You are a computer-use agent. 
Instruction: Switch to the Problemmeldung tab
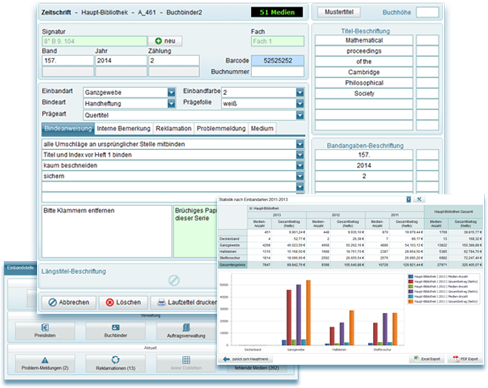(x=221, y=129)
